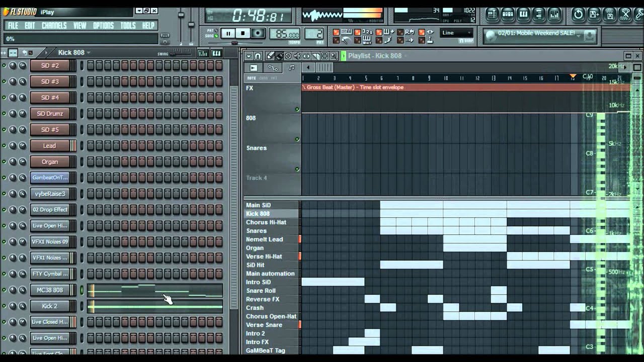Open the OPTIONS menu
The image size is (644, 362).
[x=103, y=25]
